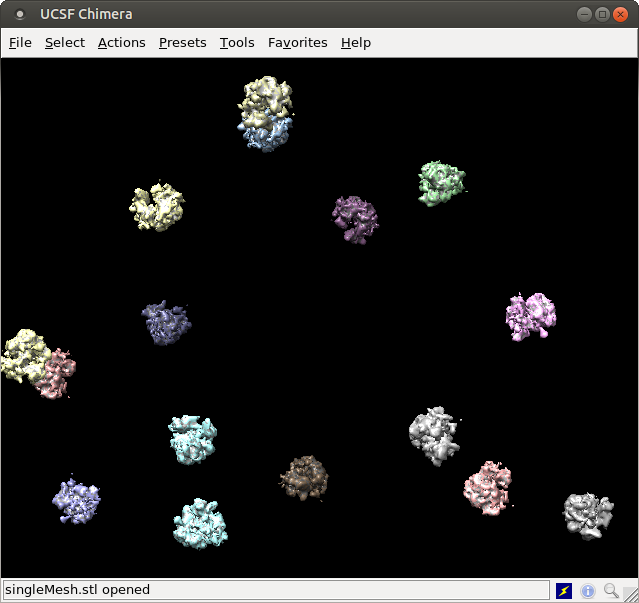Click the gray mesh particle above salmon one
The height and width of the screenshot is (603, 639).
pyautogui.click(x=434, y=436)
